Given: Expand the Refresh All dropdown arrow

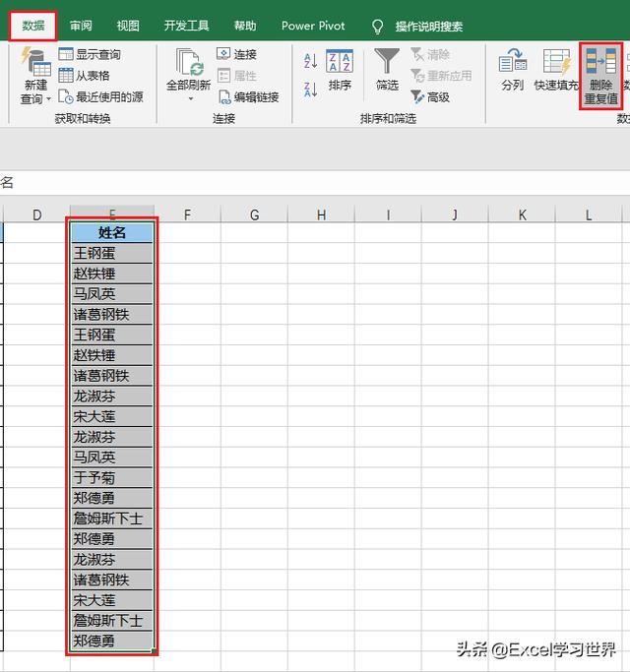Looking at the screenshot, I should coord(191,99).
